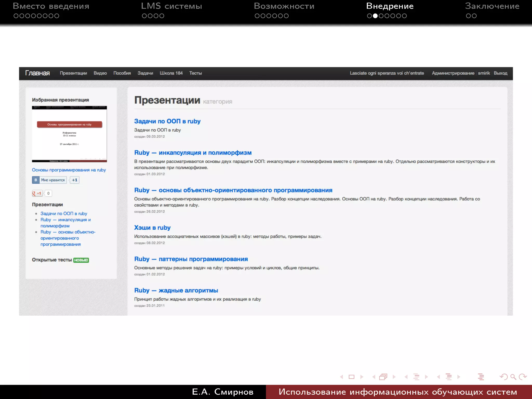The image size is (532, 399).
Task: Click the go-back curved arrow icon
Action: coord(503,377)
